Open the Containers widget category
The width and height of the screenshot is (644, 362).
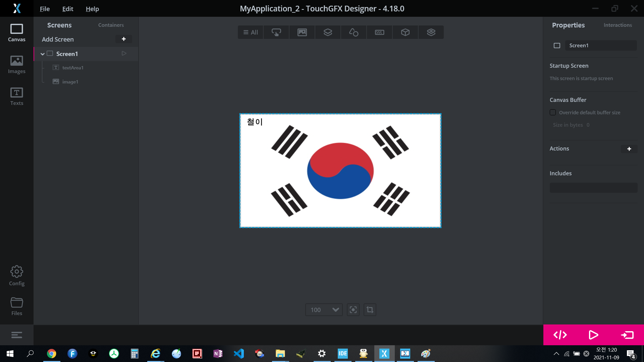tap(328, 32)
